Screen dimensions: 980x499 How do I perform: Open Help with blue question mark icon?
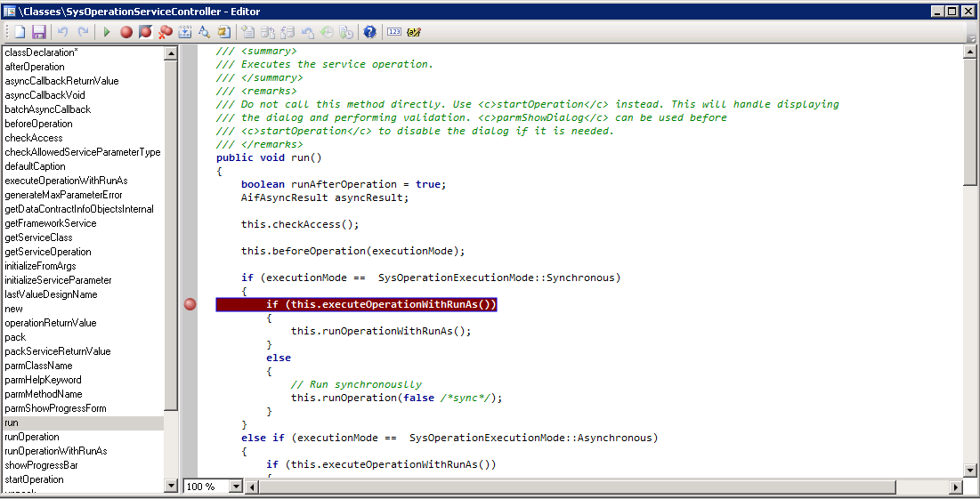[x=370, y=32]
